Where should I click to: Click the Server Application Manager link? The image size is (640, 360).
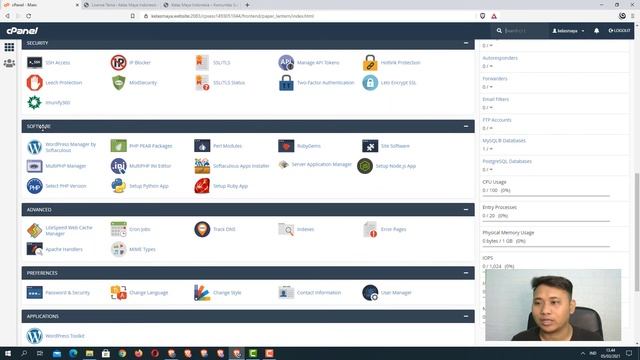pos(322,164)
